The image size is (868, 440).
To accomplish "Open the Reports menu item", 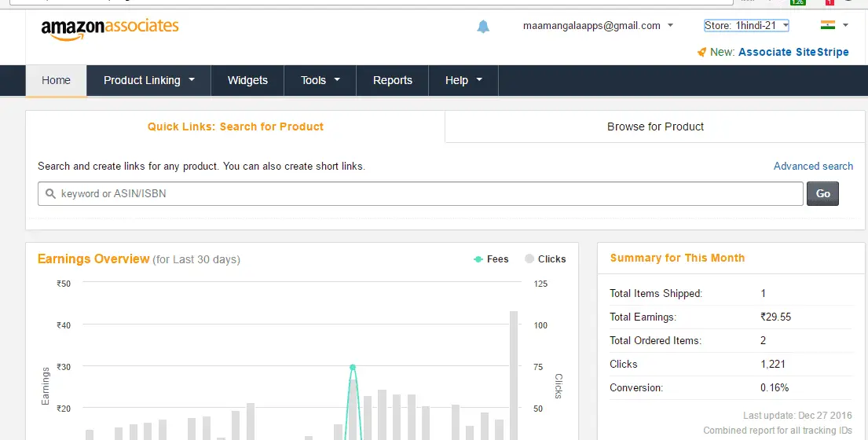I will [393, 80].
